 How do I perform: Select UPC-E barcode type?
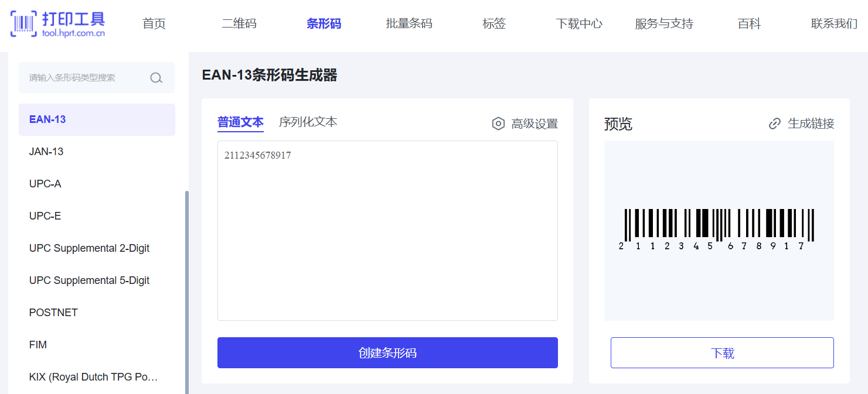tap(97, 216)
